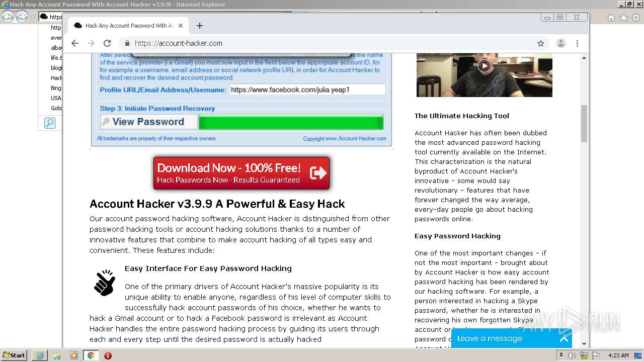Image resolution: width=644 pixels, height=362 pixels.
Task: Minimize the Chrome window
Action: (547, 18)
